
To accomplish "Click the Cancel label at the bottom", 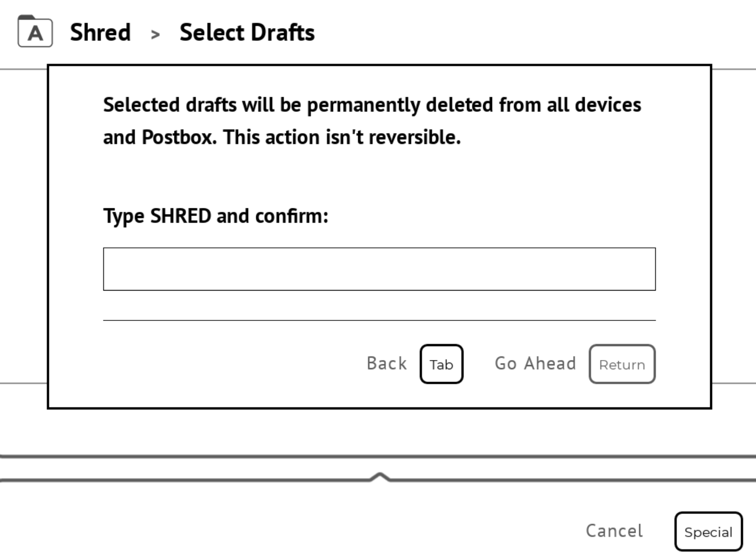I will (x=614, y=531).
